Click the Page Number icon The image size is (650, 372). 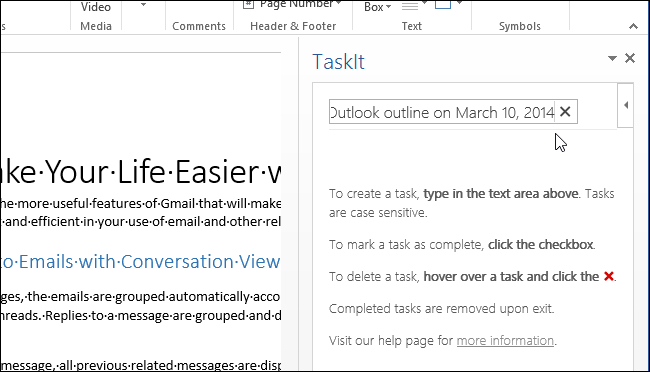pos(248,4)
